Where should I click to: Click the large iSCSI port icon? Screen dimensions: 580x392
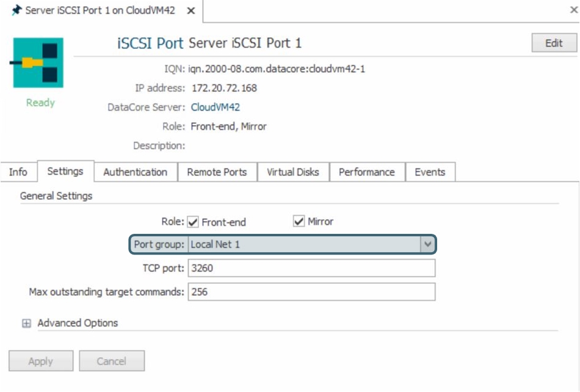37,62
